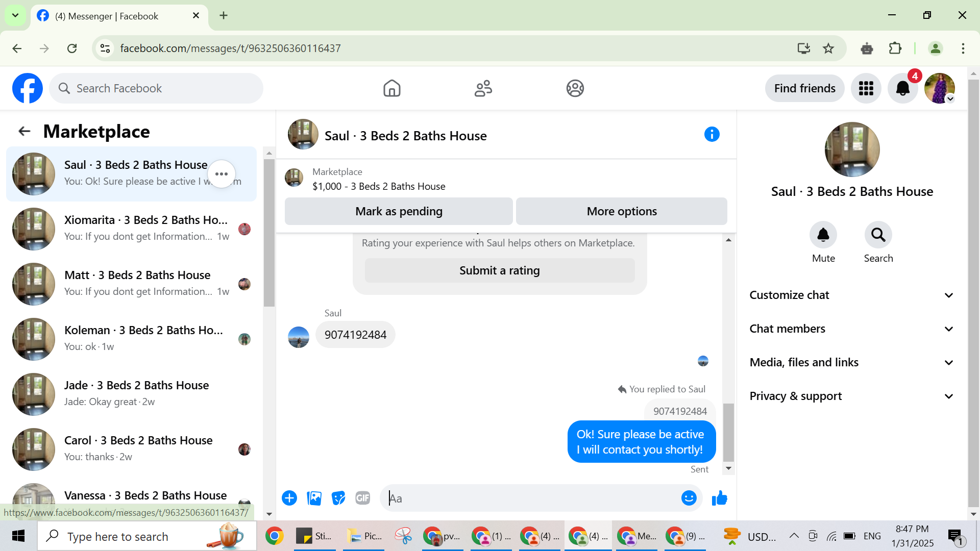
Task: Show the conversation information icon
Action: tap(712, 134)
